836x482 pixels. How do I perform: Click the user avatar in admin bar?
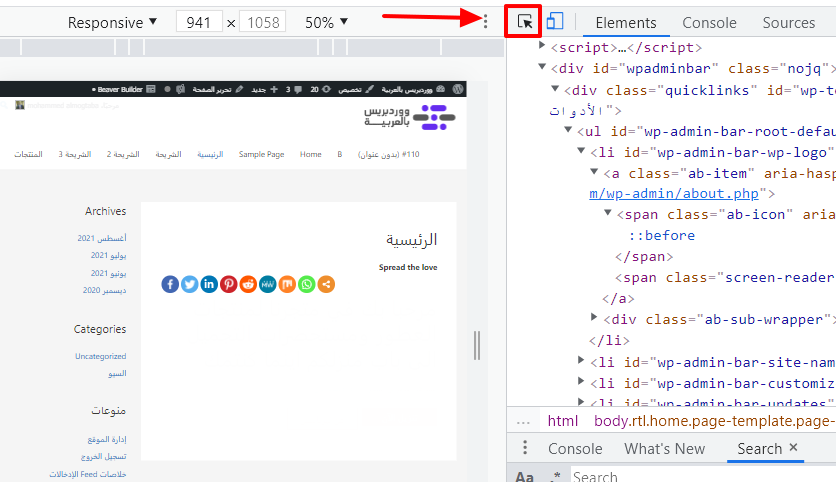pyautogui.click(x=20, y=105)
